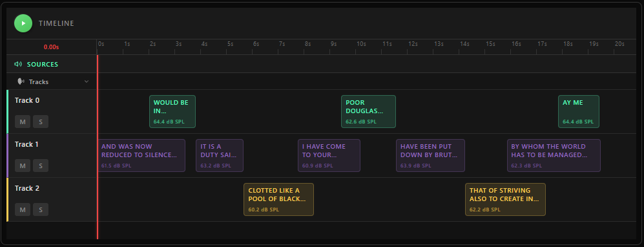Select the 'THAT OF STRIVING ALSO TO CREATE IN...' clip
Screen dimensions: 644x247
tap(505, 199)
